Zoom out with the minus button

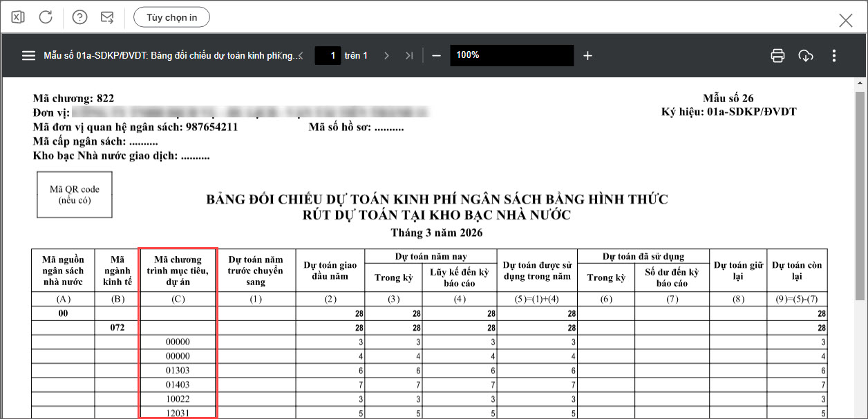tap(436, 56)
